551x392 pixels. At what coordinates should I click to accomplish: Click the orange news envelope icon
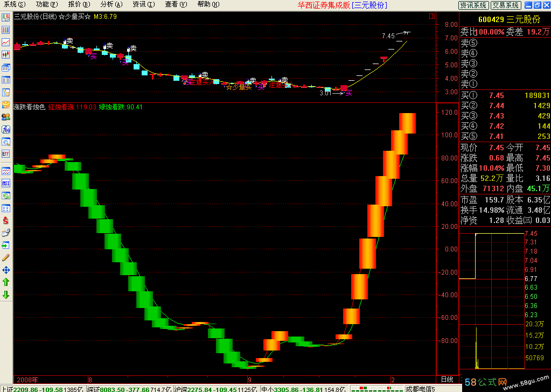[x=5, y=104]
